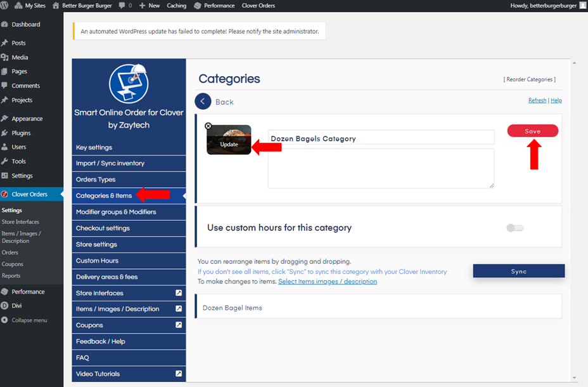The width and height of the screenshot is (588, 387).
Task: Click the Dashboard gauge icon
Action: [4, 24]
